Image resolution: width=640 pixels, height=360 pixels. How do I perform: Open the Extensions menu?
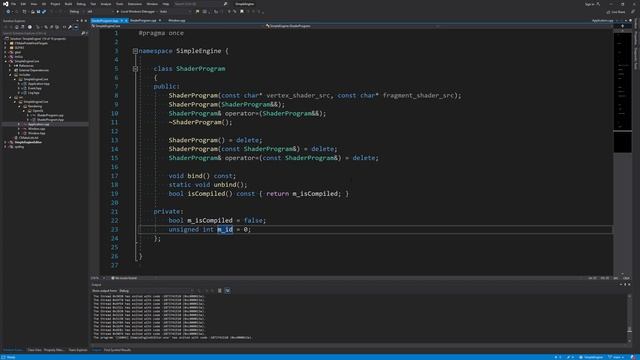[x=135, y=4]
